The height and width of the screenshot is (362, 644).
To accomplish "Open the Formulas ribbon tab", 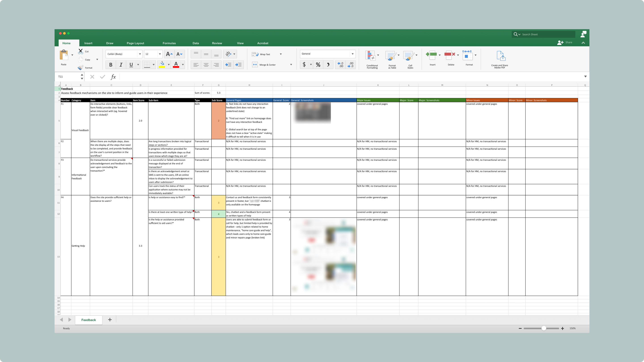I will [169, 43].
